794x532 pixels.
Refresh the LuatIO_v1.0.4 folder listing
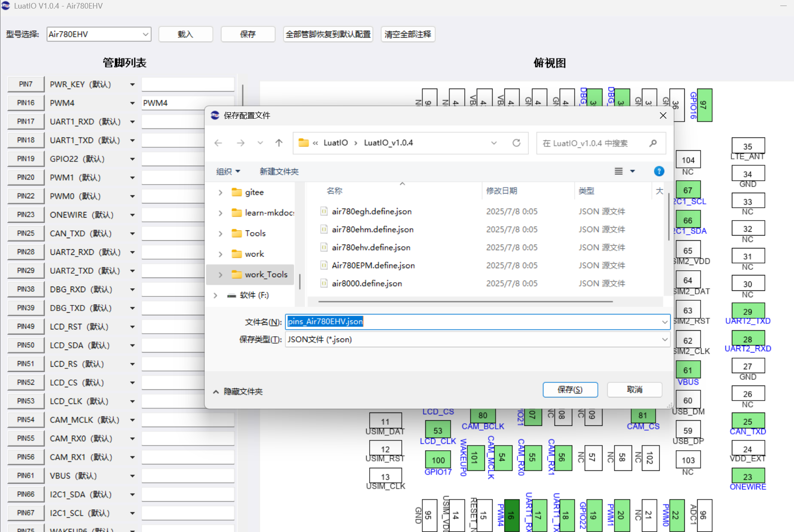coord(516,143)
